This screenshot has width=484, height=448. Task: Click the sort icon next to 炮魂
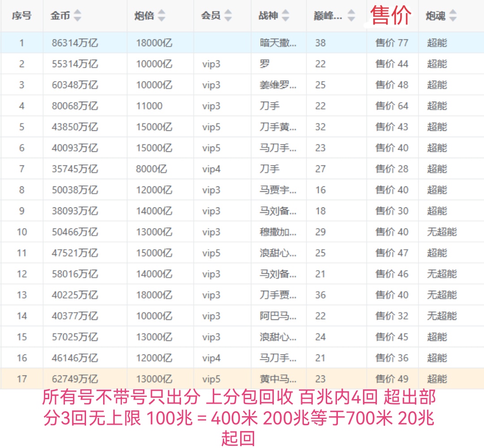(x=453, y=16)
